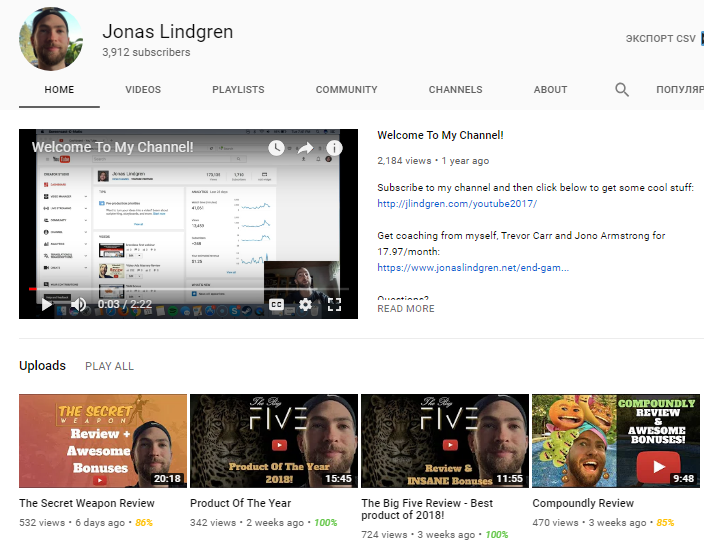The height and width of the screenshot is (543, 704).
Task: Open the CHANNELS tab
Action: click(x=455, y=89)
